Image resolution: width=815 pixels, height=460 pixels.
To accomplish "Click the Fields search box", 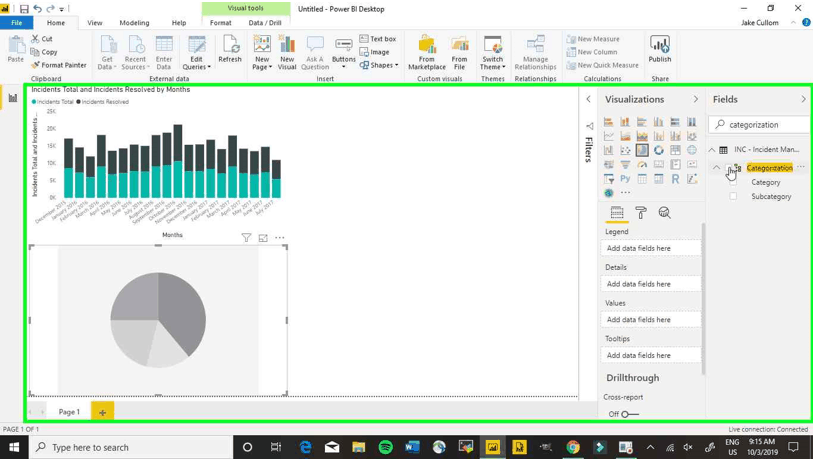I will tap(759, 125).
